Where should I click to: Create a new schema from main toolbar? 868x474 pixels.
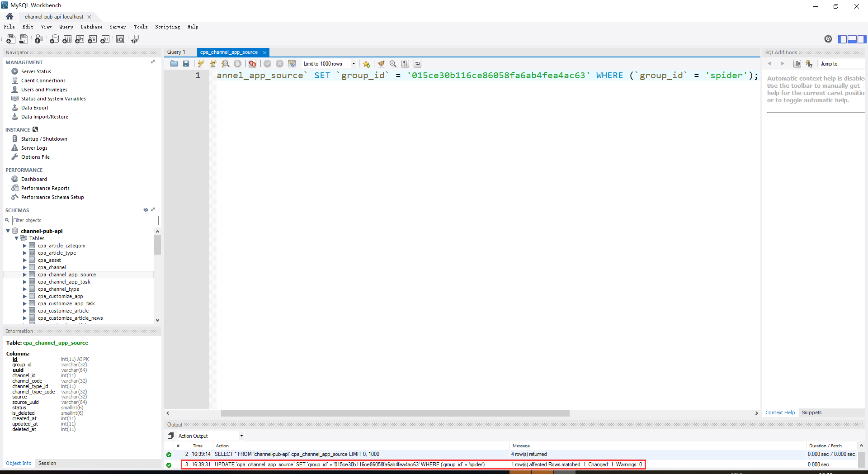coord(54,39)
